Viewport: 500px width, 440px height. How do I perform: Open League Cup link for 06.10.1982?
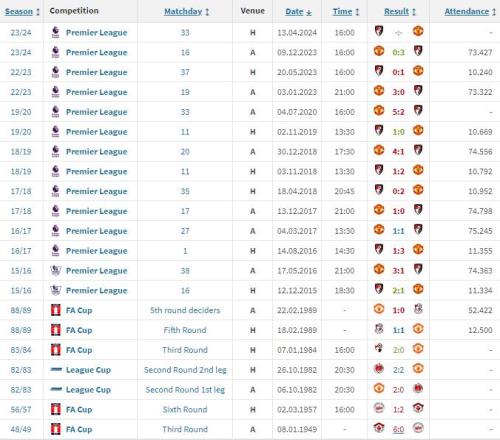point(88,390)
